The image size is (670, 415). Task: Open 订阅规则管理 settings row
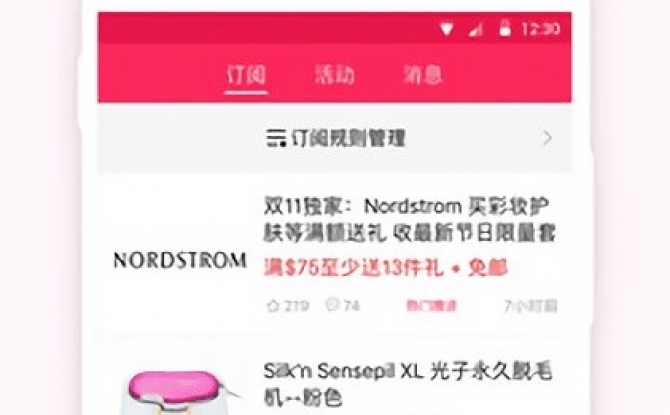coord(335,139)
